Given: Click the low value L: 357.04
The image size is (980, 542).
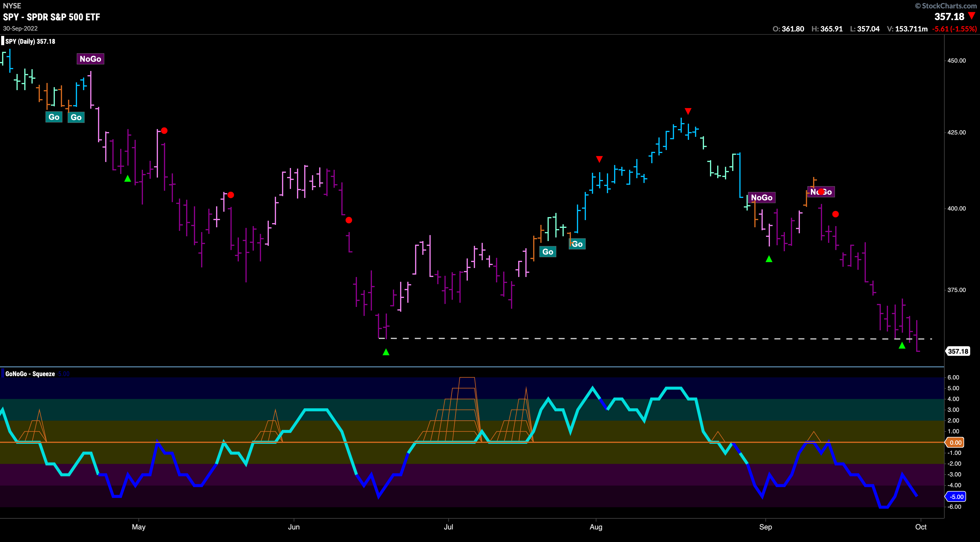Looking at the screenshot, I should pyautogui.click(x=865, y=29).
